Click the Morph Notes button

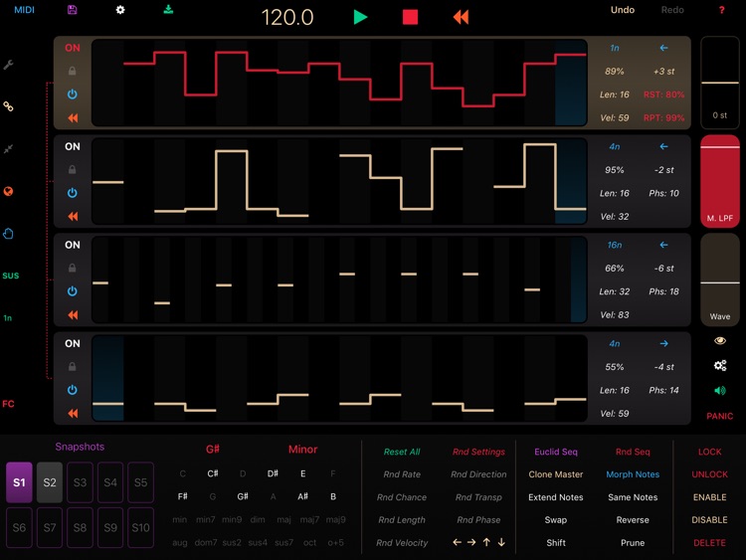pyautogui.click(x=633, y=474)
